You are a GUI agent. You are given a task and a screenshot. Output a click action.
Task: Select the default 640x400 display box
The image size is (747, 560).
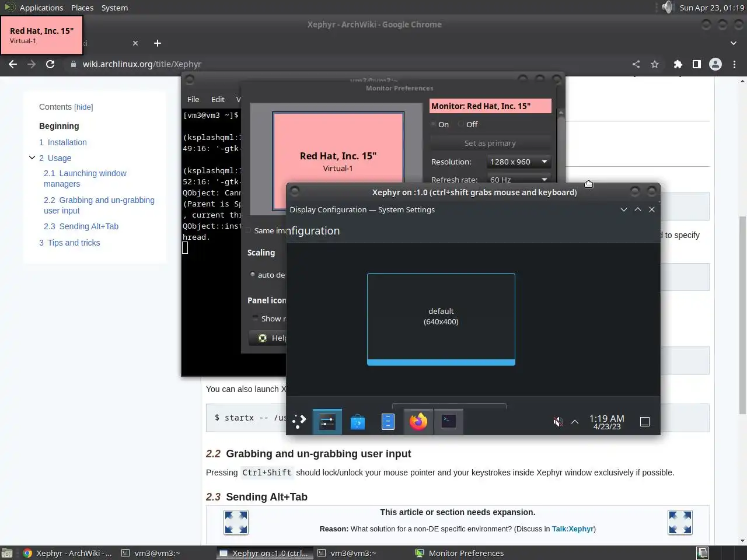(x=441, y=319)
